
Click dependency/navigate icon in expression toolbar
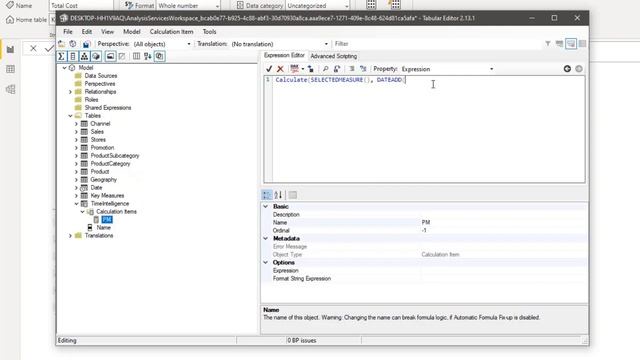(311, 69)
